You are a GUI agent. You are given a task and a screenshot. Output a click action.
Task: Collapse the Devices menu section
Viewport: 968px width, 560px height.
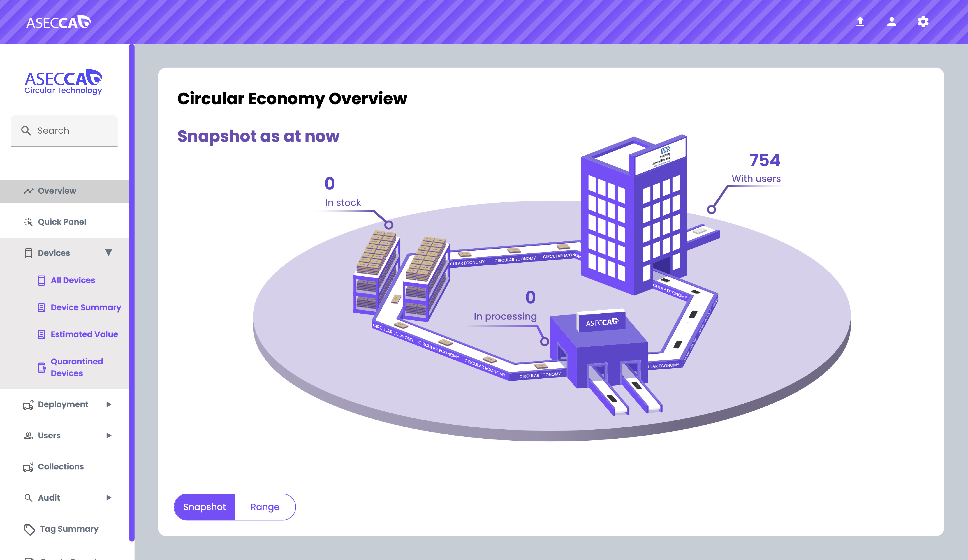(x=109, y=253)
